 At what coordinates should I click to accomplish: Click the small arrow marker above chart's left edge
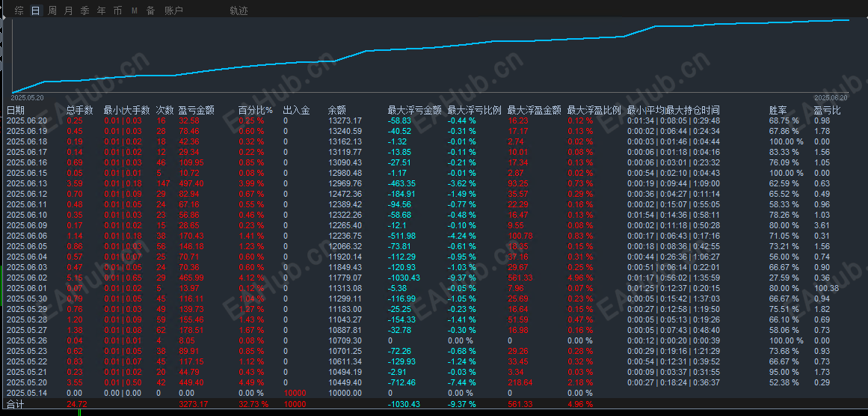pyautogui.click(x=3, y=18)
